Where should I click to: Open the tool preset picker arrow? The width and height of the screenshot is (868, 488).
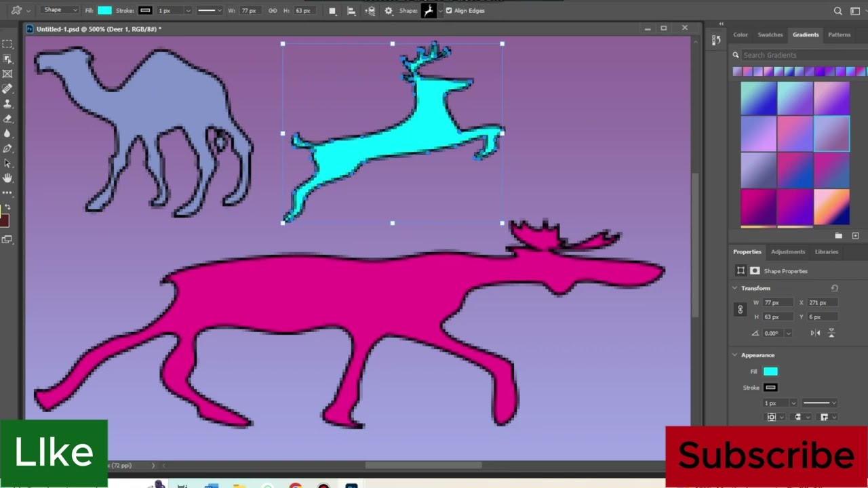click(x=28, y=11)
